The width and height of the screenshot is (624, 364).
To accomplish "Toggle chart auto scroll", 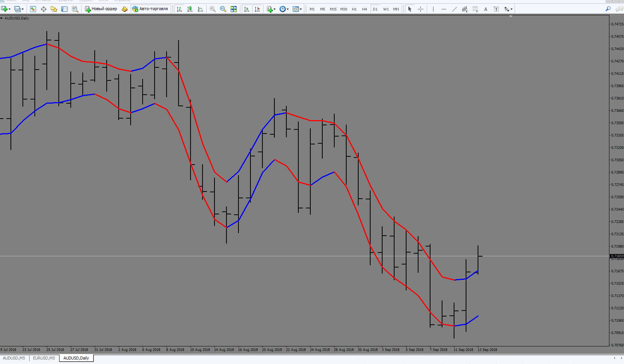I will 247,9.
